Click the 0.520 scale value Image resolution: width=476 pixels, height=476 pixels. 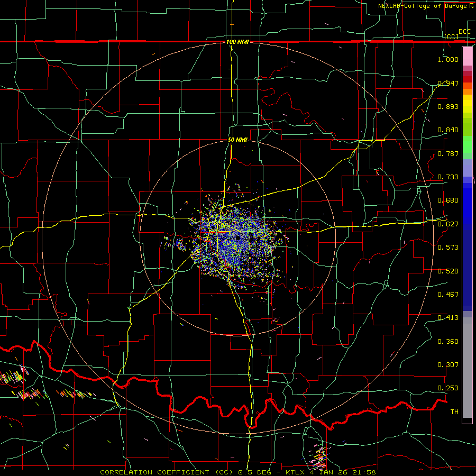tap(448, 271)
